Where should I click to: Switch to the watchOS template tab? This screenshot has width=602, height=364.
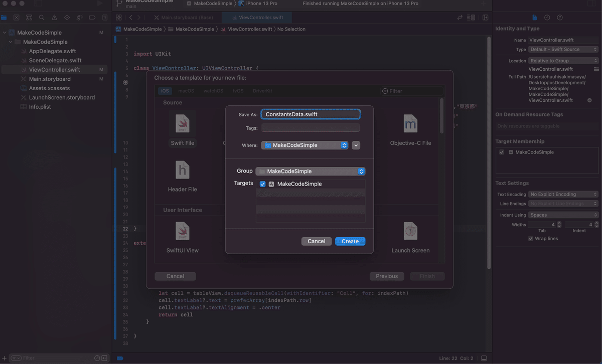[213, 91]
